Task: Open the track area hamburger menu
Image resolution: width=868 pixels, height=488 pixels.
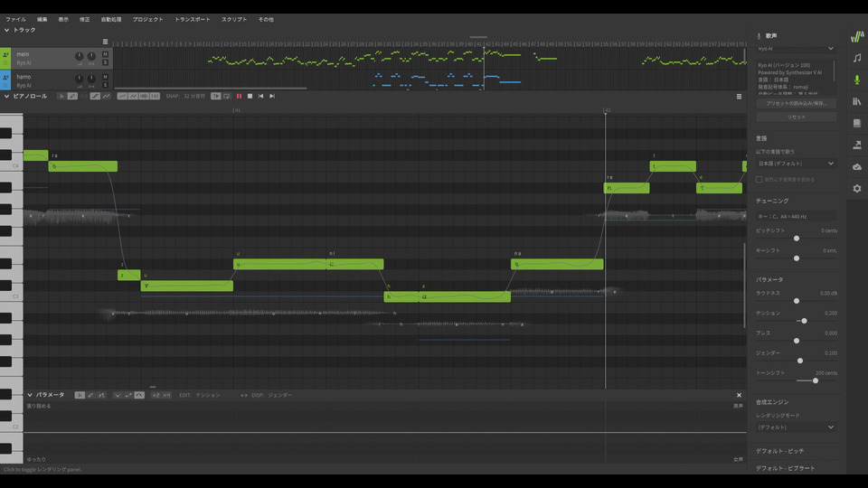Action: (x=105, y=42)
